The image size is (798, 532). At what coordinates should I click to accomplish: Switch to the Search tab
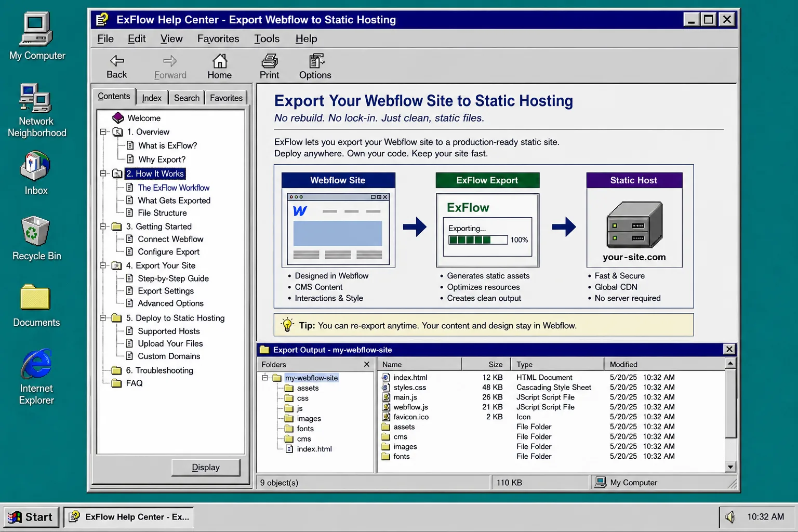pyautogui.click(x=187, y=98)
